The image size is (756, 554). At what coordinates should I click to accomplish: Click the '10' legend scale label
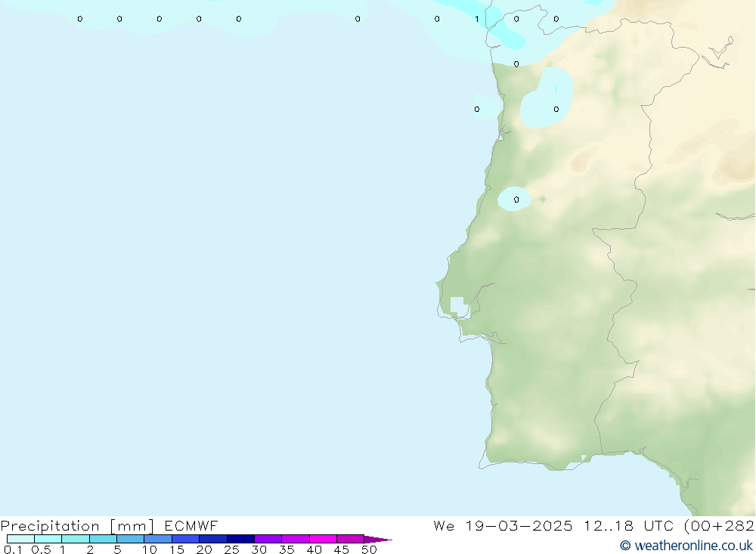click(x=149, y=549)
